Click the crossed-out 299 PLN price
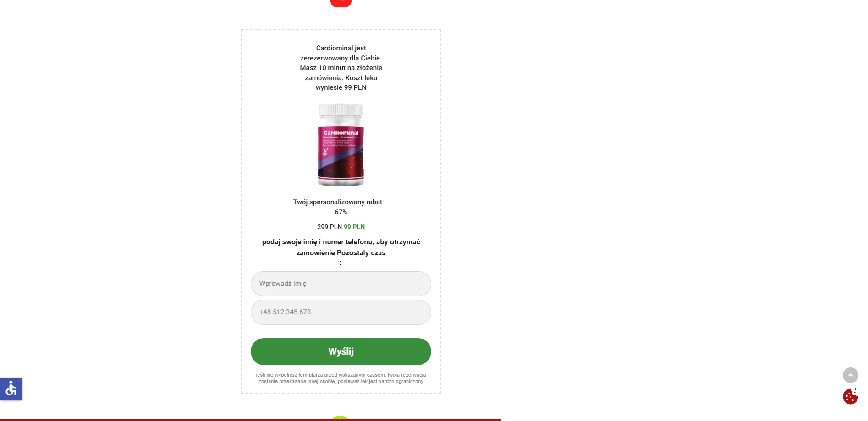Viewport: 868px width, 421px height. (330, 227)
